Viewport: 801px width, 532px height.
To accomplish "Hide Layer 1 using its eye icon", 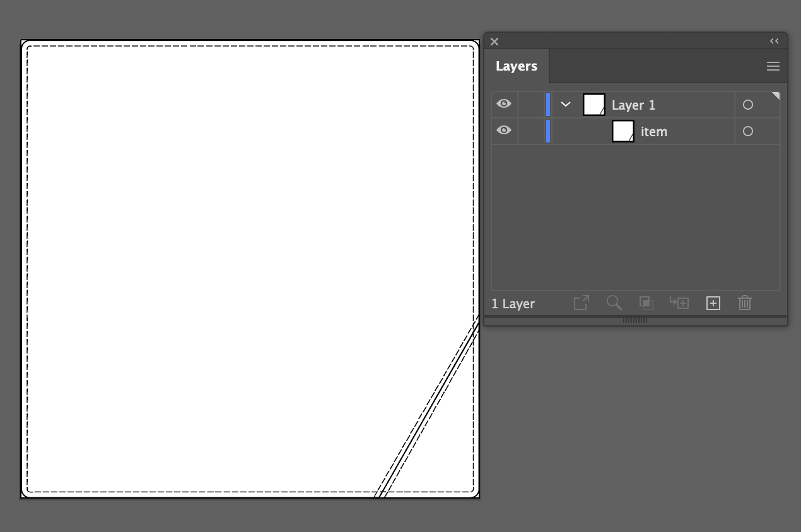I will [504, 104].
